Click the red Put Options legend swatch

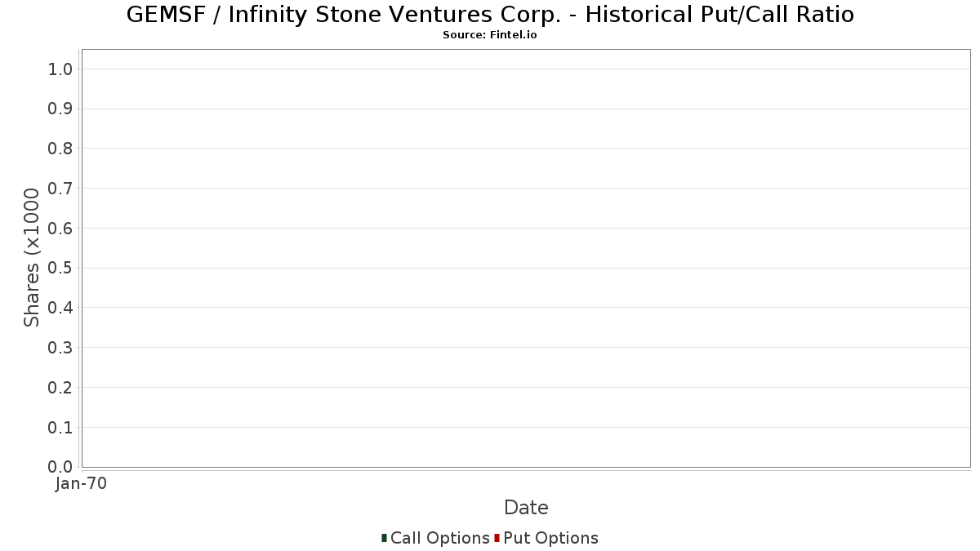pos(497,538)
